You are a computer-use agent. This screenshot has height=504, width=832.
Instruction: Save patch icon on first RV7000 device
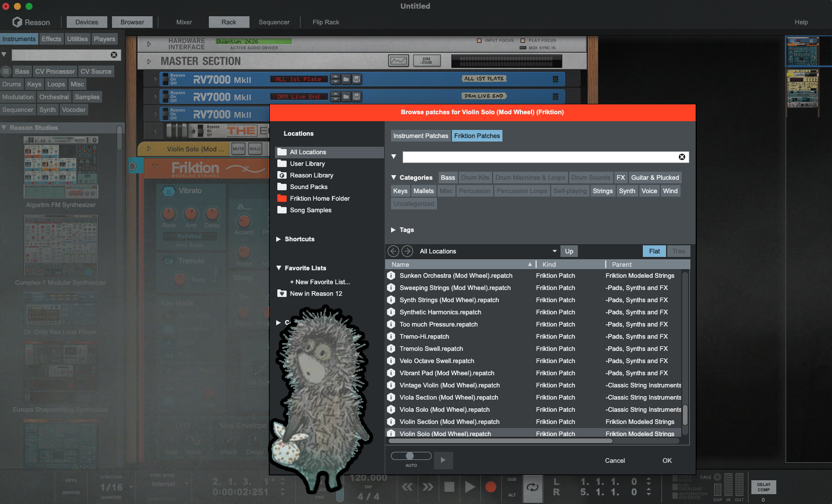click(x=357, y=79)
